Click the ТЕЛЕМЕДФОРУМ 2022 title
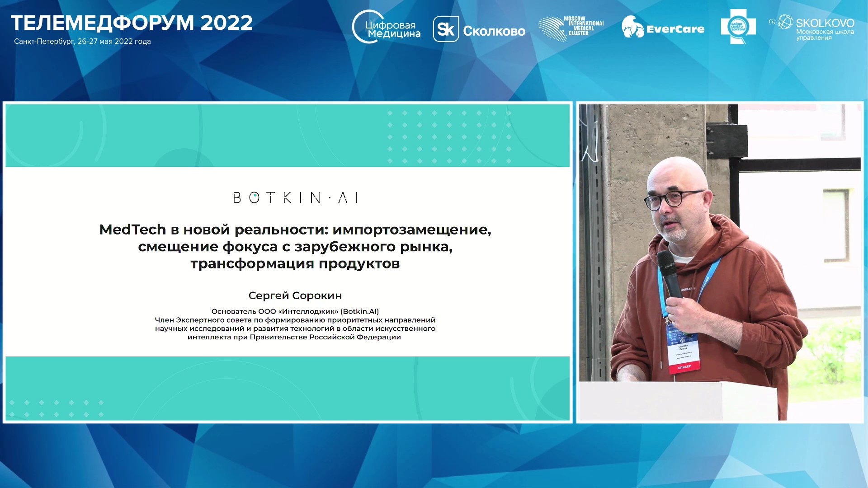 point(132,23)
